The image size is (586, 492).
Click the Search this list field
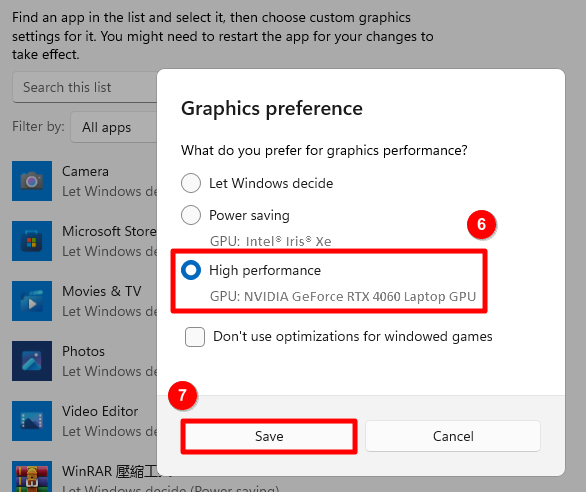click(85, 87)
